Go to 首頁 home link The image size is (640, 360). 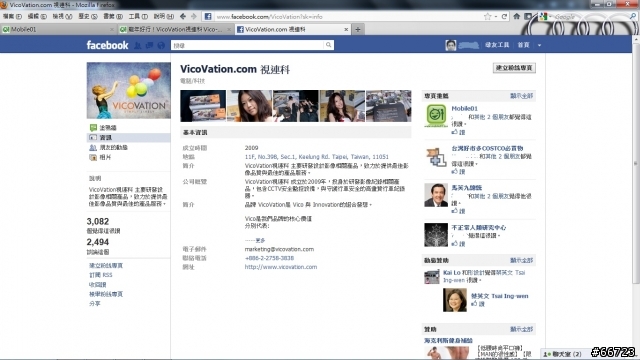pos(523,45)
